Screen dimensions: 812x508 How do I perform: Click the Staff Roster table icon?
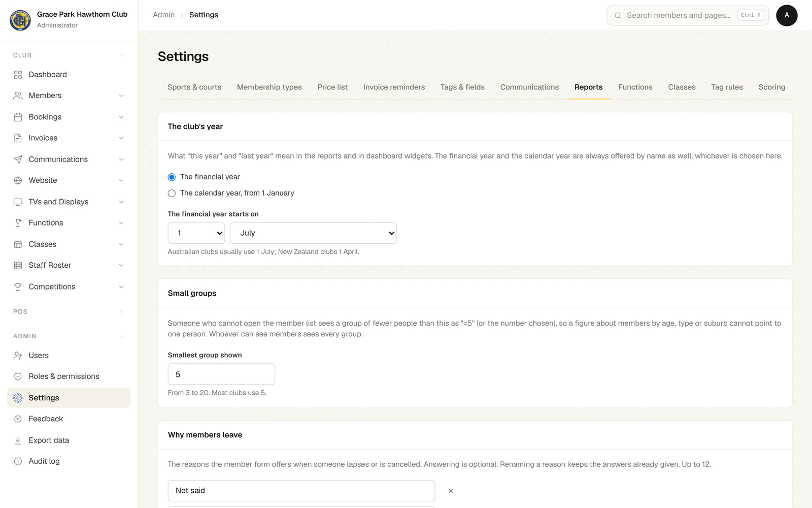[x=18, y=265]
